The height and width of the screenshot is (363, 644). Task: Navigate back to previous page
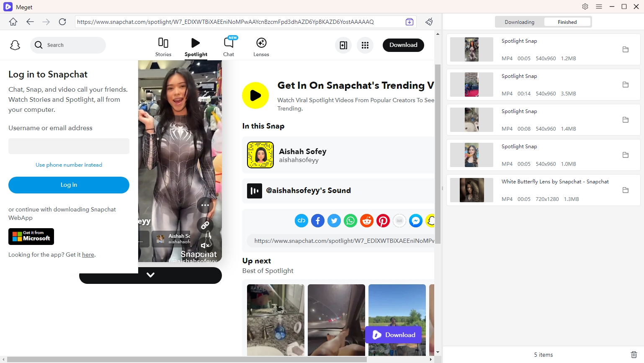click(30, 22)
